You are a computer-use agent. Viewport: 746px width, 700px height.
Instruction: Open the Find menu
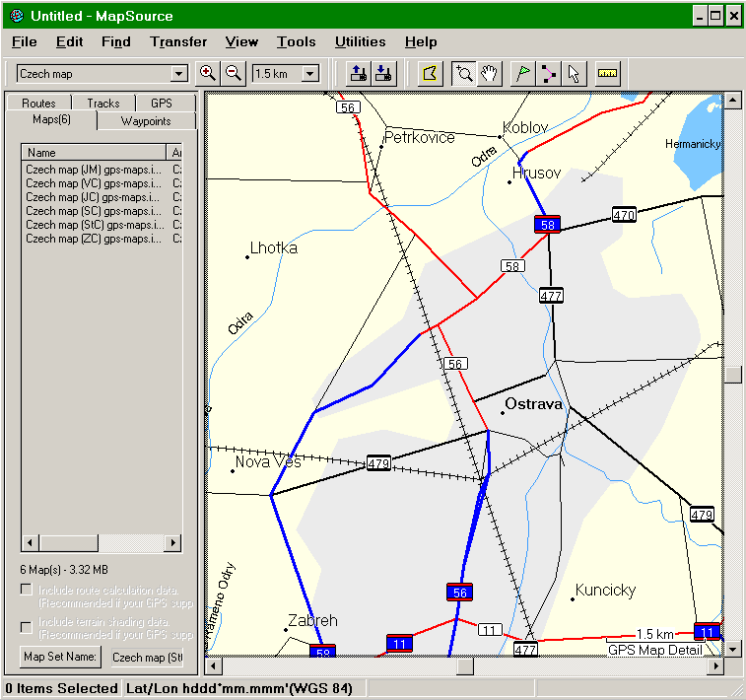[x=116, y=41]
